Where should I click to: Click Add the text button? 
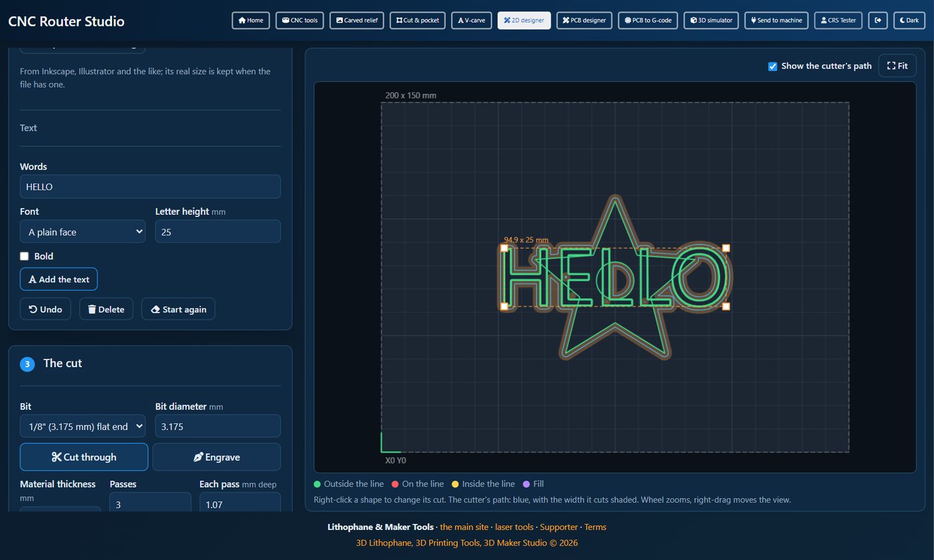pos(59,279)
